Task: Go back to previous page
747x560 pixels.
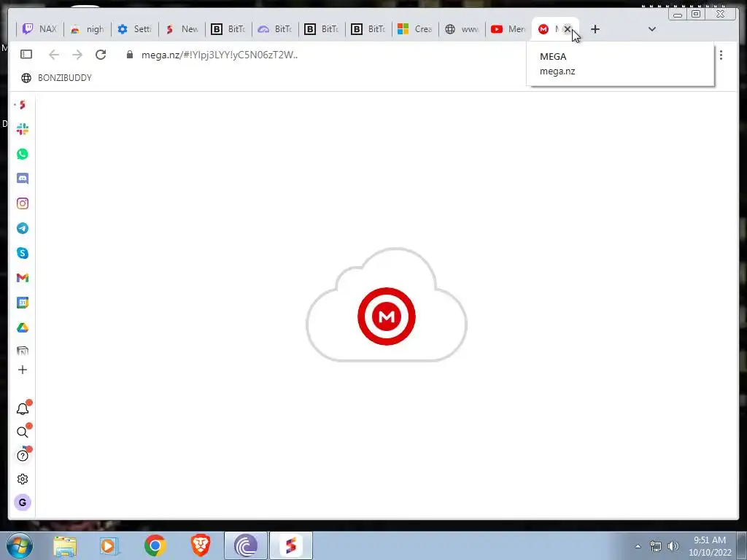Action: point(54,55)
